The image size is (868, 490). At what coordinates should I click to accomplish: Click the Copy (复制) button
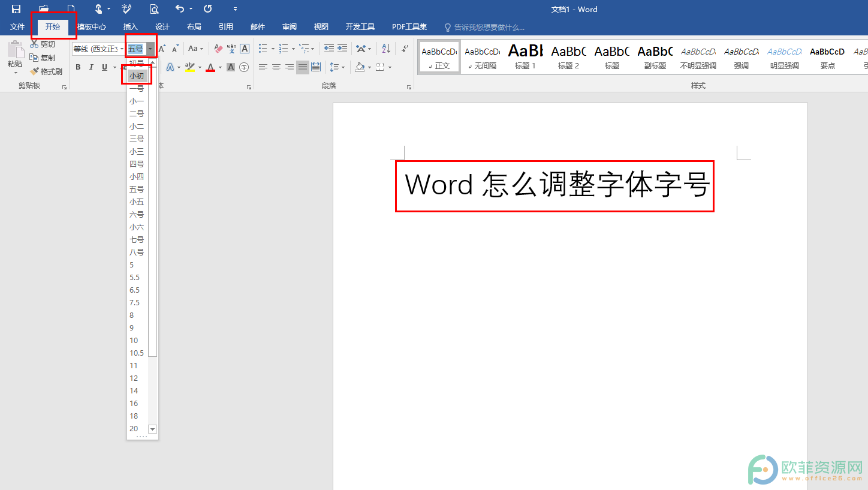point(43,58)
